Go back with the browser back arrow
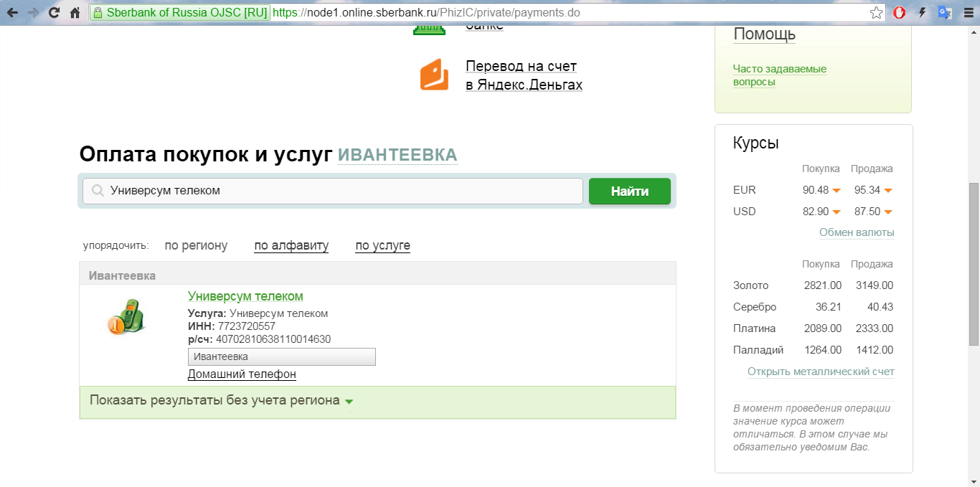This screenshot has height=487, width=980. (x=12, y=13)
